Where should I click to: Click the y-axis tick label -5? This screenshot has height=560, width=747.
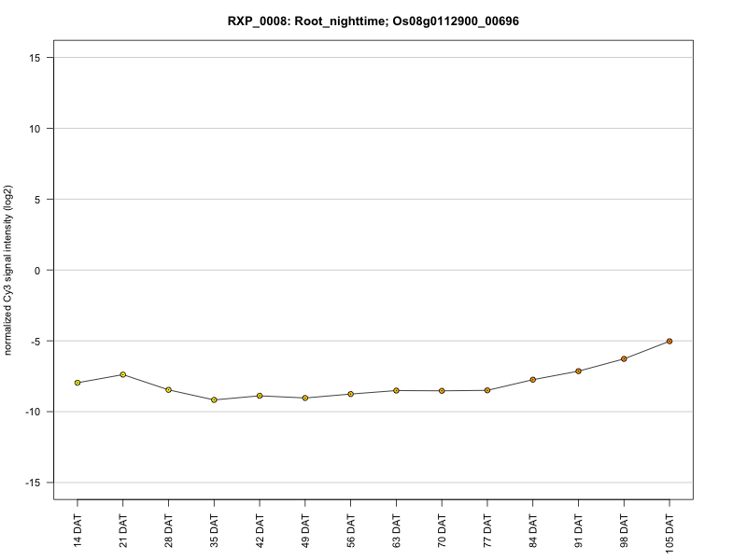tap(35, 342)
